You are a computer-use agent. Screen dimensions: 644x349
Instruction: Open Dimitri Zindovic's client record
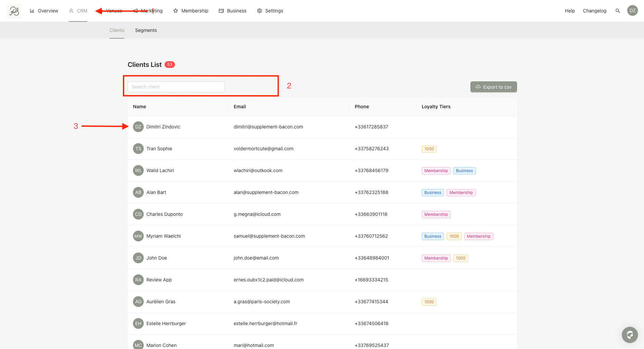point(163,127)
